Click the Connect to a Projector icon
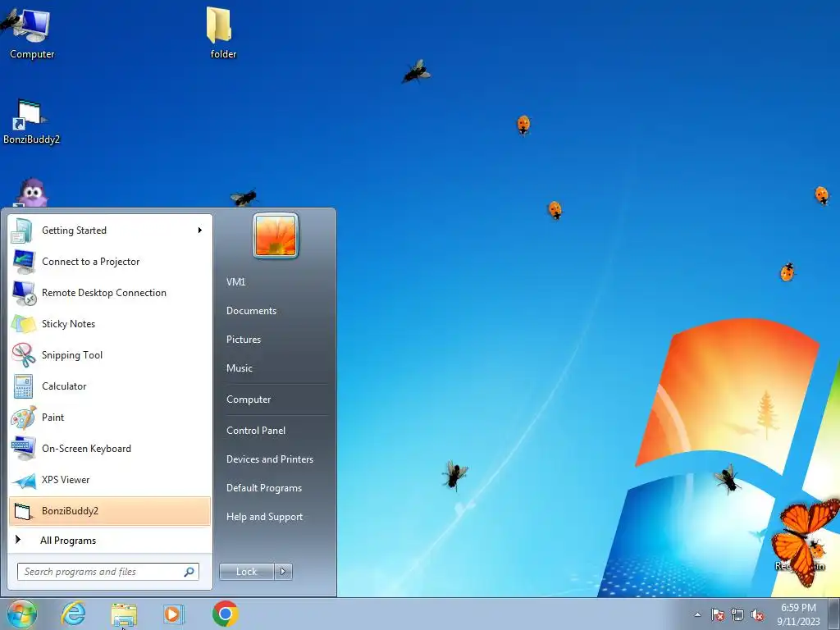This screenshot has width=840, height=630. click(x=24, y=262)
